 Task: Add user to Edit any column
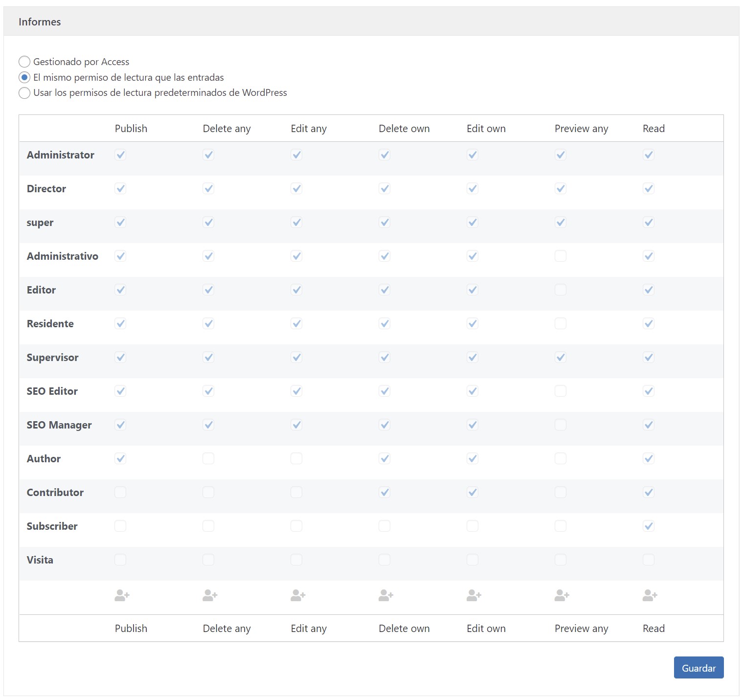[298, 595]
